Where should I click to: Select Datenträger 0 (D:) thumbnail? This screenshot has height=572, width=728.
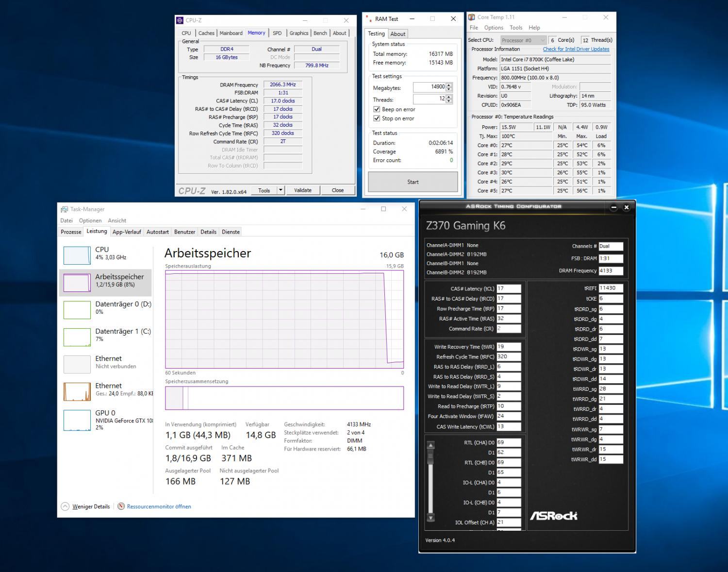(x=77, y=310)
